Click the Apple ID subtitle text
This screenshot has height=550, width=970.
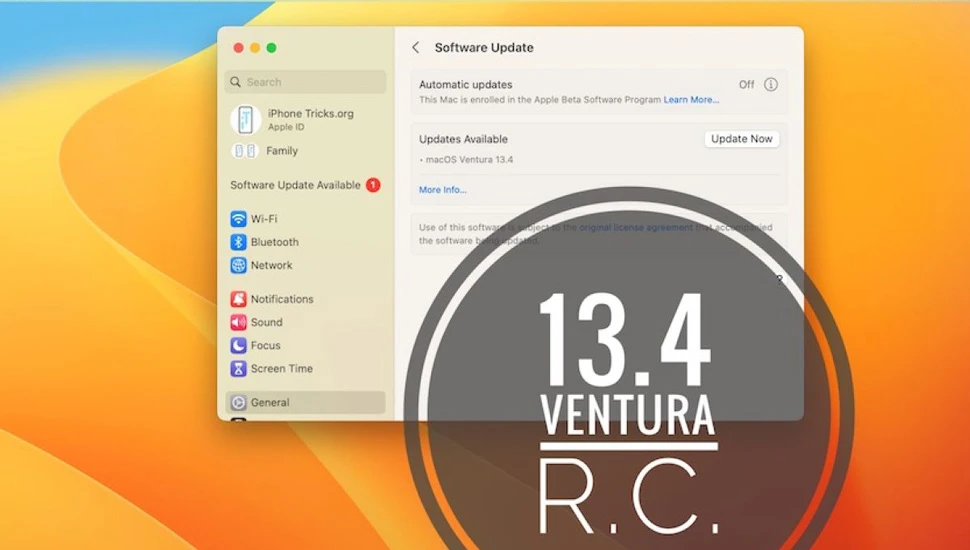(286, 127)
